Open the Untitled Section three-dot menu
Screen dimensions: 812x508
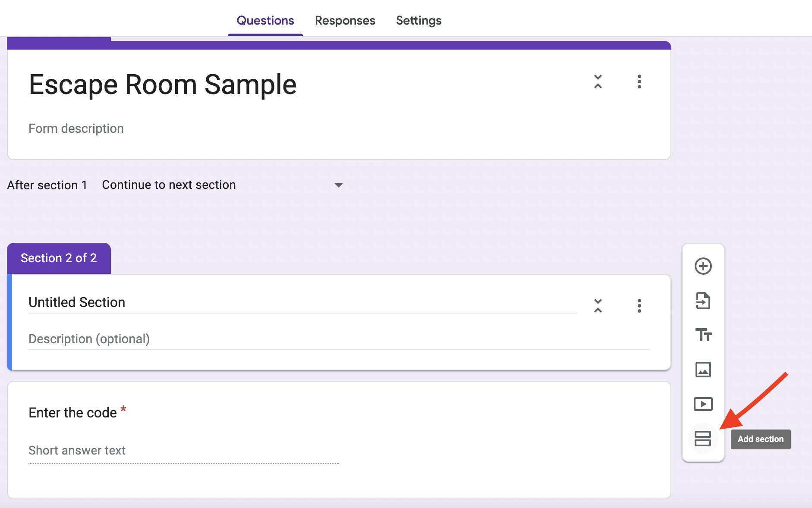639,306
